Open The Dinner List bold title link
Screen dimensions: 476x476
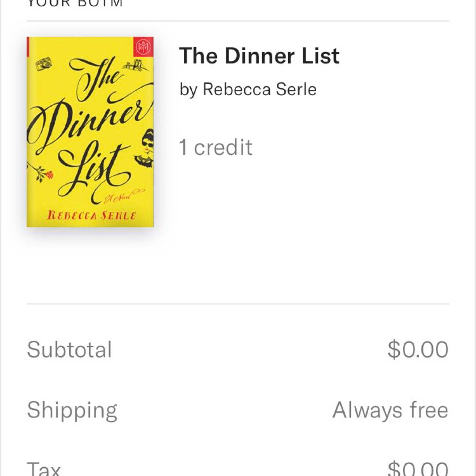coord(259,56)
